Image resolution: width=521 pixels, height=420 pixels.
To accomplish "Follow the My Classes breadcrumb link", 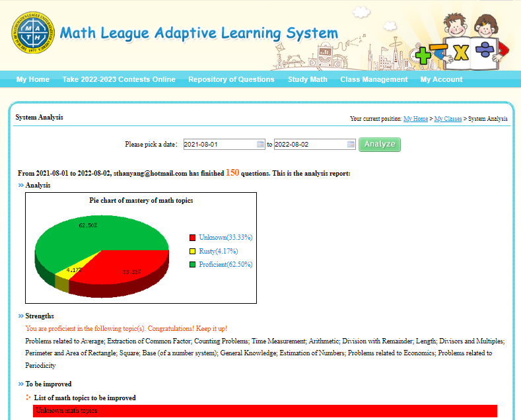I will (448, 119).
